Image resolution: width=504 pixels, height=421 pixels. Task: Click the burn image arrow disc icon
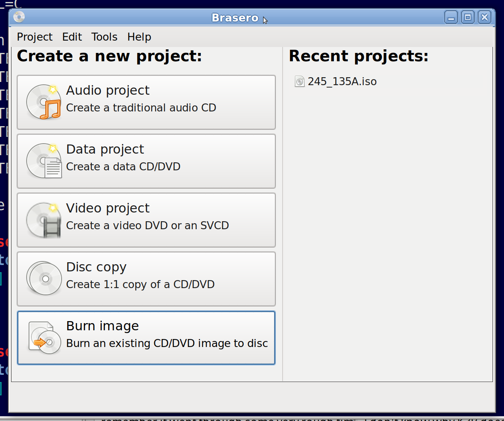[x=45, y=338]
